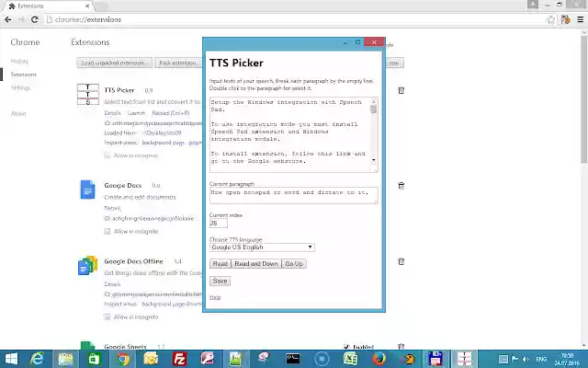This screenshot has width=588, height=368.
Task: Open Details link for Google Docs
Action: [x=112, y=208]
